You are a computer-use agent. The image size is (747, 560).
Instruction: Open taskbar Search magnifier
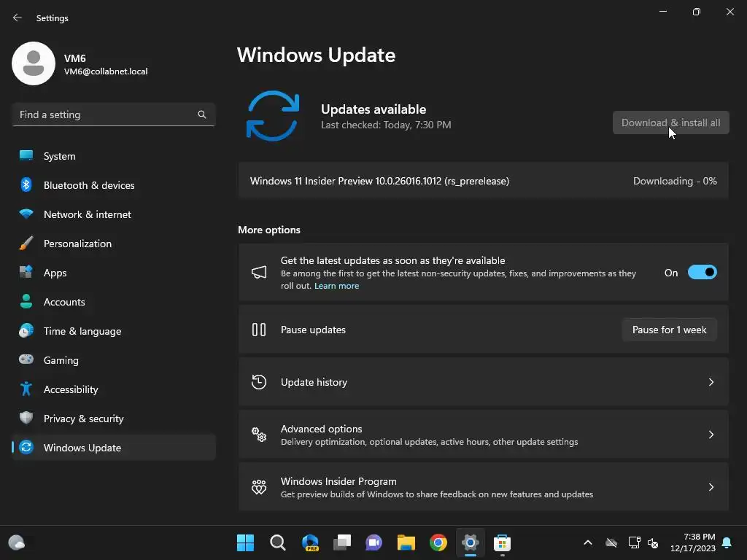pyautogui.click(x=278, y=542)
